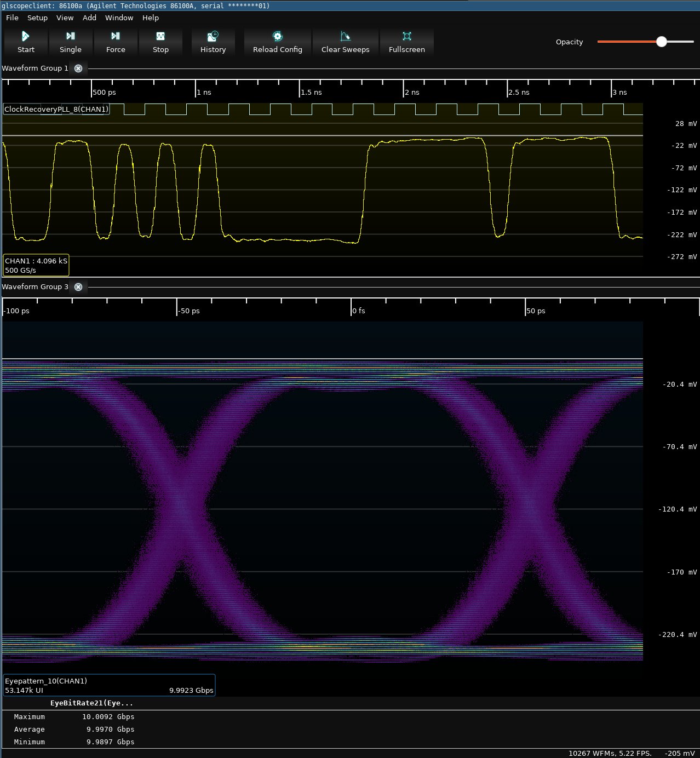Viewport: 700px width, 758px height.
Task: Select the CHAN1 4.096 kS info box
Action: (36, 265)
